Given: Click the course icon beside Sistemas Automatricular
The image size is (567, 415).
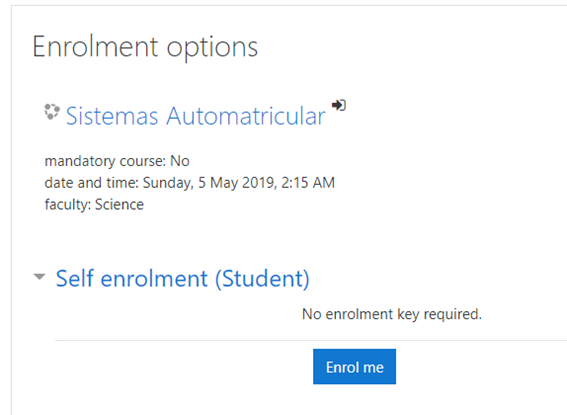Looking at the screenshot, I should (x=52, y=112).
